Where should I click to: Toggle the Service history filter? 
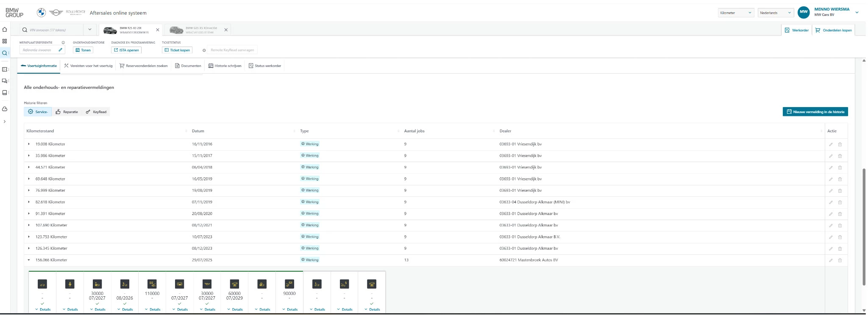(x=38, y=112)
